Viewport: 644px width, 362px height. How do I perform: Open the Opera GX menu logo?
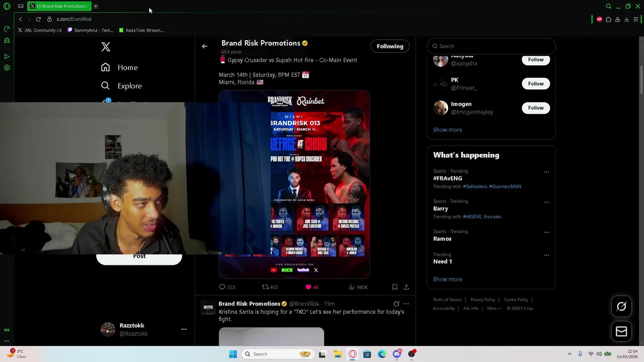[7, 7]
